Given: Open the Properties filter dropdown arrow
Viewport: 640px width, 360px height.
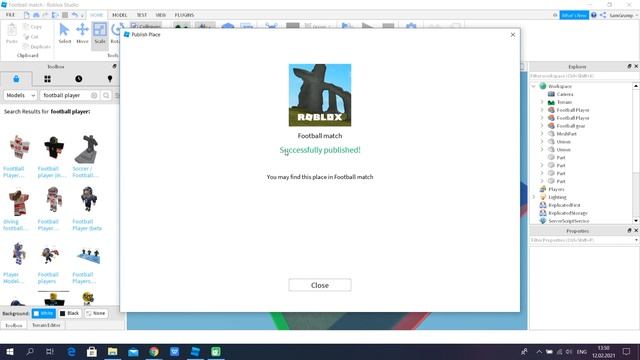Looking at the screenshot, I should tap(636, 240).
